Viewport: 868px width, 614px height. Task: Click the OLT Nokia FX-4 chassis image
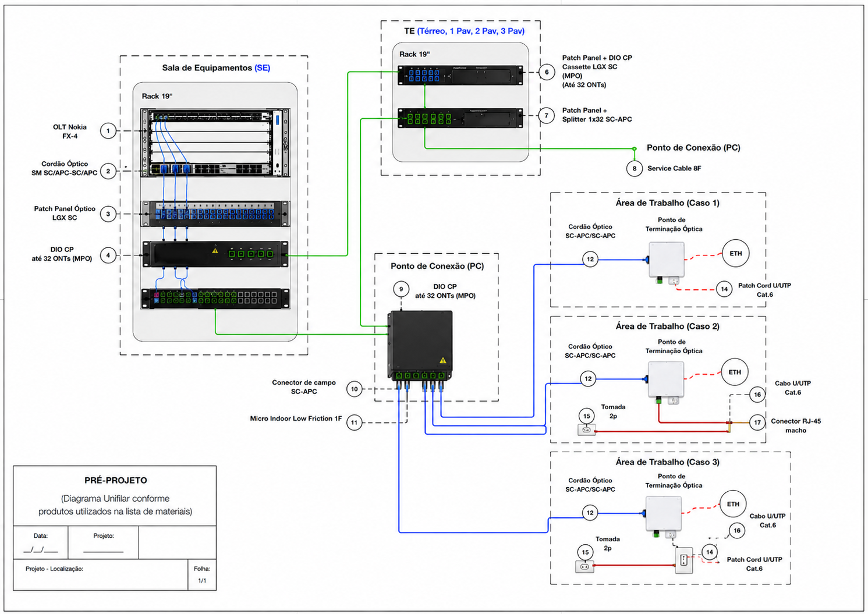(215, 143)
